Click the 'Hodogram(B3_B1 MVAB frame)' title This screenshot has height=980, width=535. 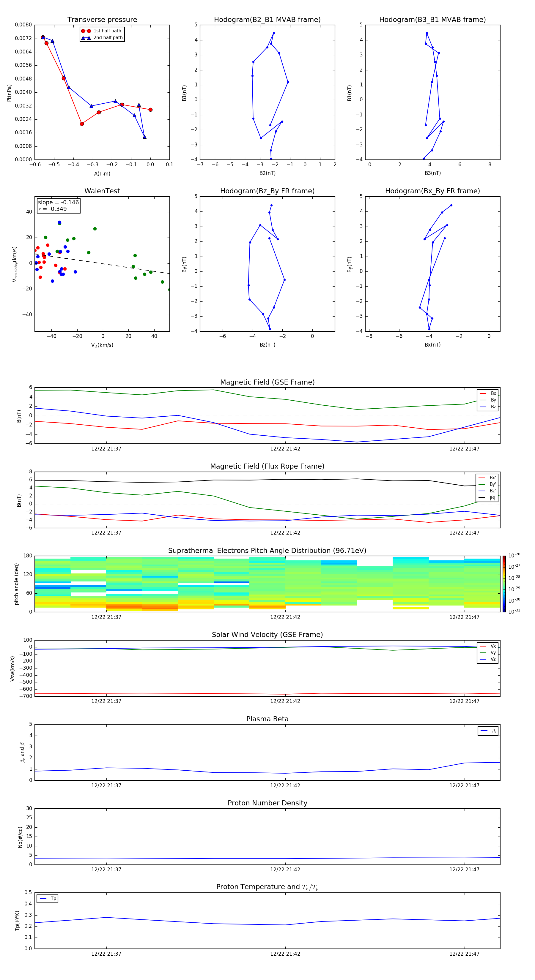432,20
